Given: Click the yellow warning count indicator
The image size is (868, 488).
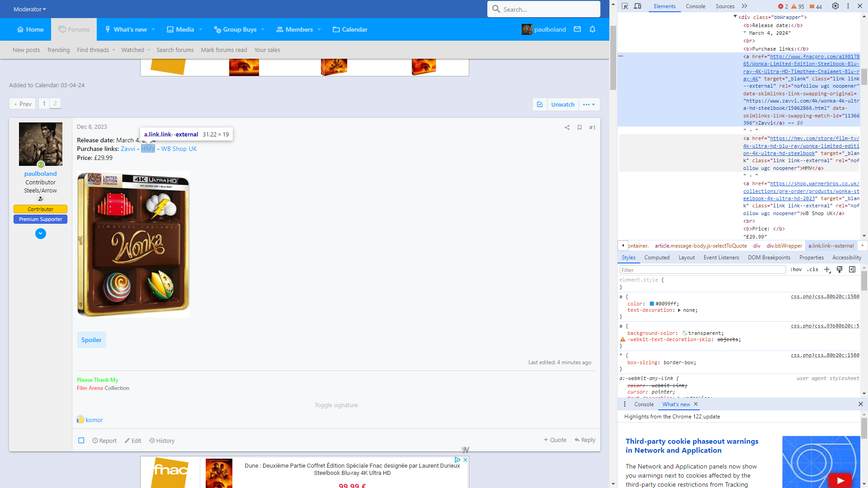Looking at the screenshot, I should click(797, 6).
